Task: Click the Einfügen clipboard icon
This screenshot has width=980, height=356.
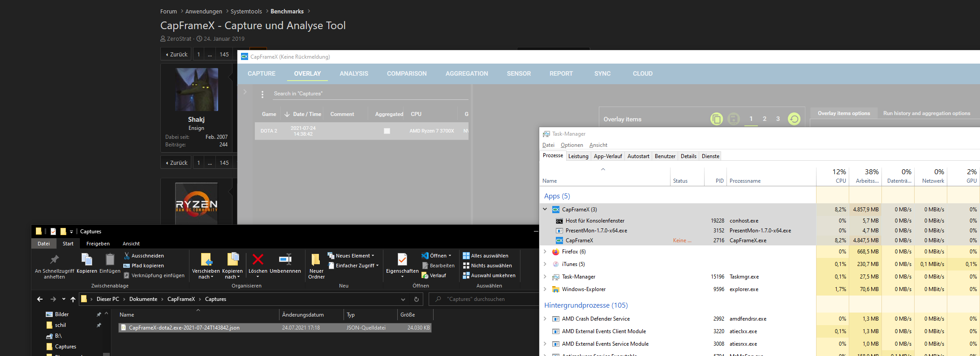Action: [110, 259]
